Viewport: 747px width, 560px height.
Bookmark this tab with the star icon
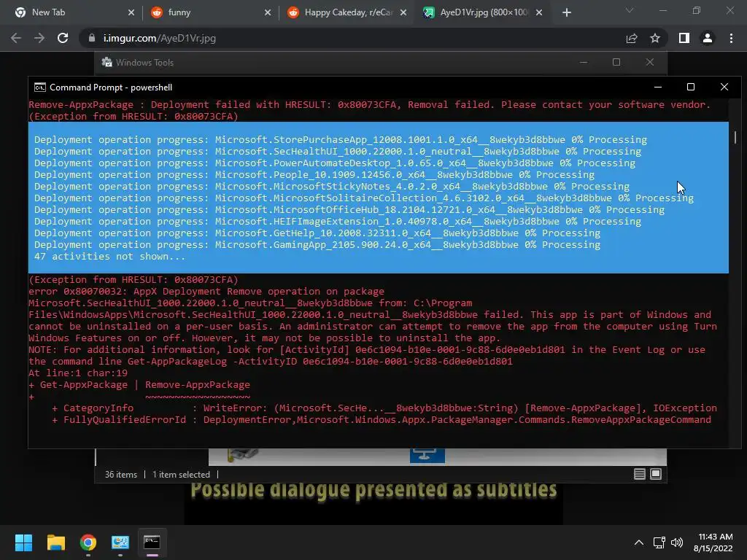[655, 38]
